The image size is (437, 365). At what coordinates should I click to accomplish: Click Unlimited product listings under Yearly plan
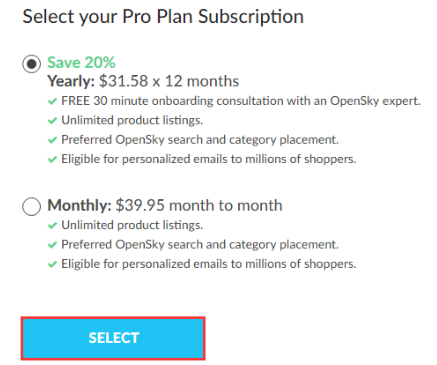[132, 120]
